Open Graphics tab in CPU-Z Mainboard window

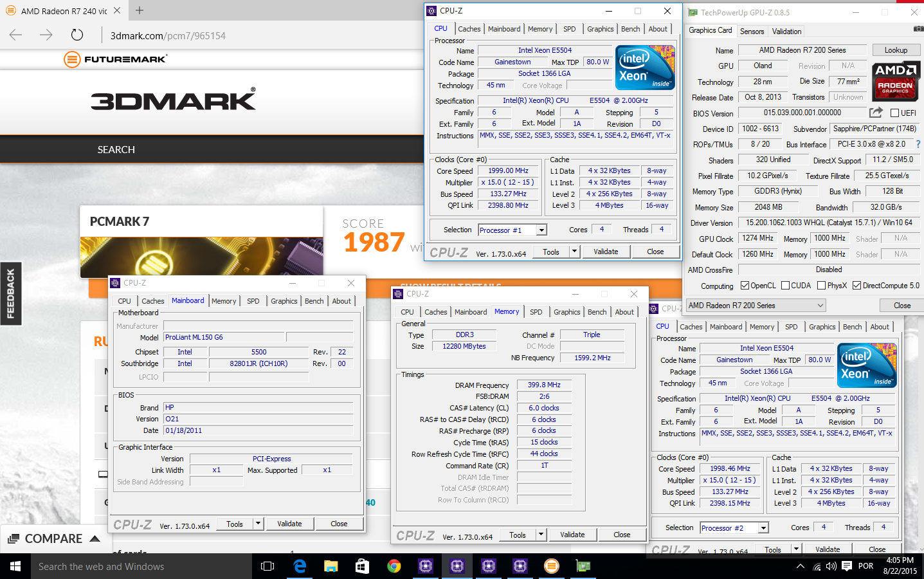pyautogui.click(x=284, y=301)
